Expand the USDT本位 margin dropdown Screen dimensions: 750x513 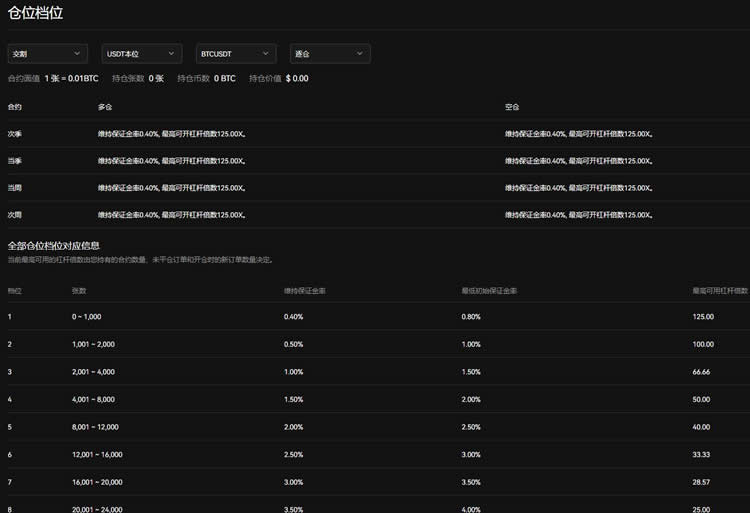pos(141,54)
